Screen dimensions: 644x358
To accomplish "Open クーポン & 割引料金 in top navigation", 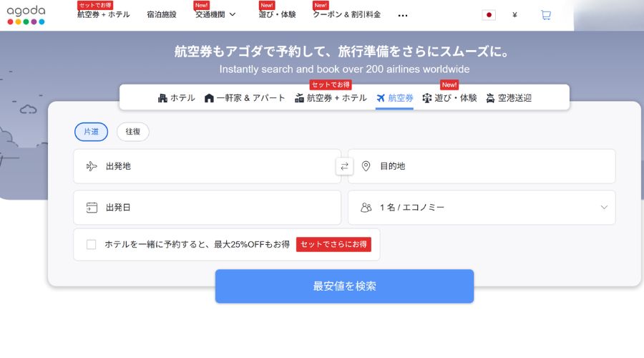I will 346,14.
